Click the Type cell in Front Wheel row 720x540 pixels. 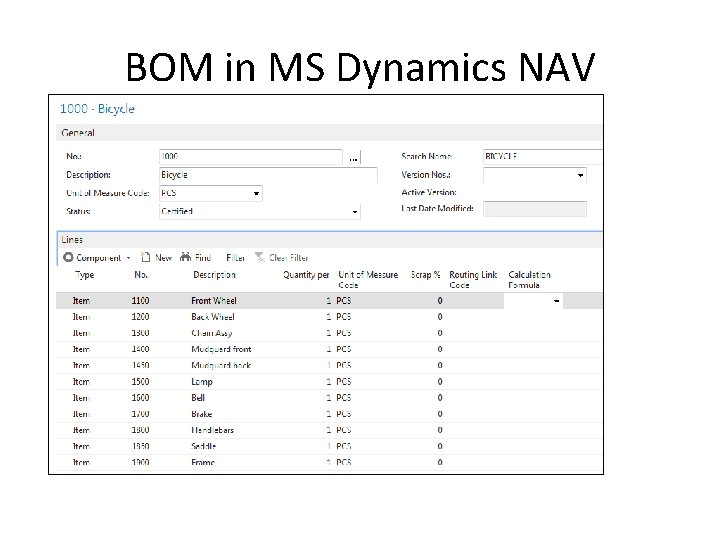pos(81,301)
